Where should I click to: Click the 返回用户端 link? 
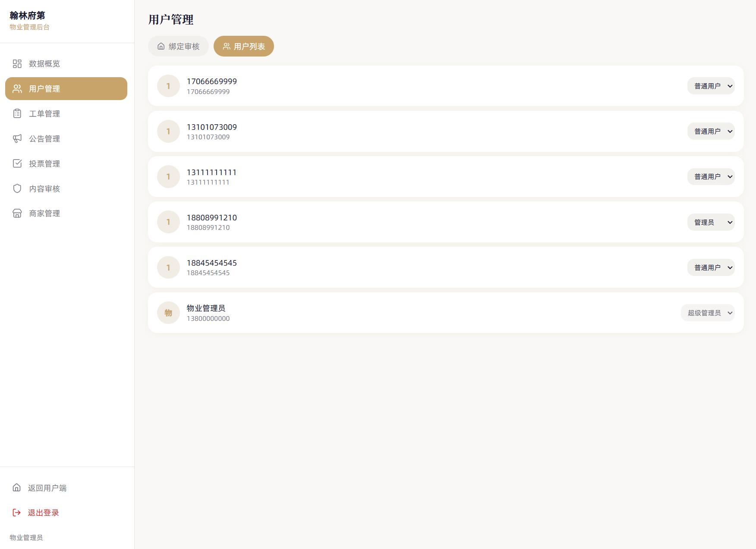[66, 488]
